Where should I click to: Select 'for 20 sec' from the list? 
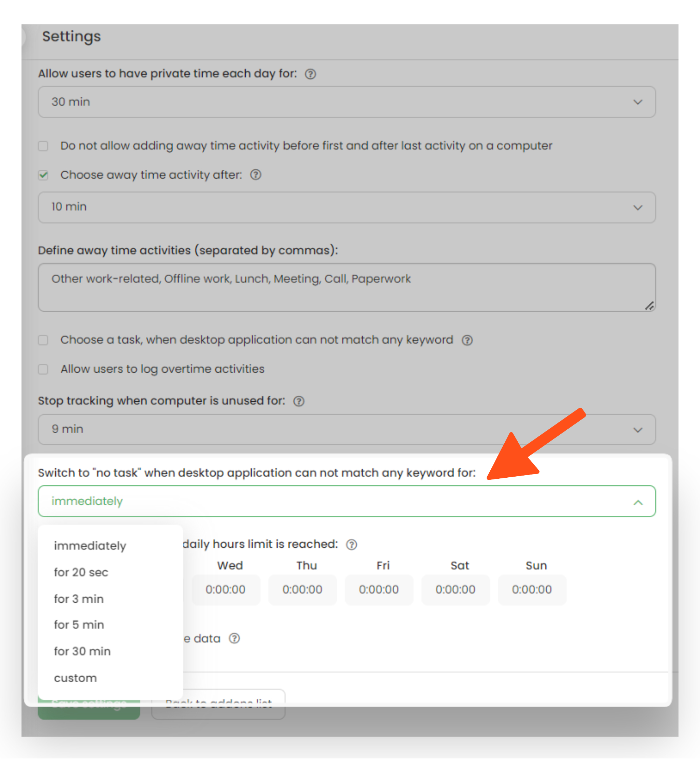click(x=81, y=572)
